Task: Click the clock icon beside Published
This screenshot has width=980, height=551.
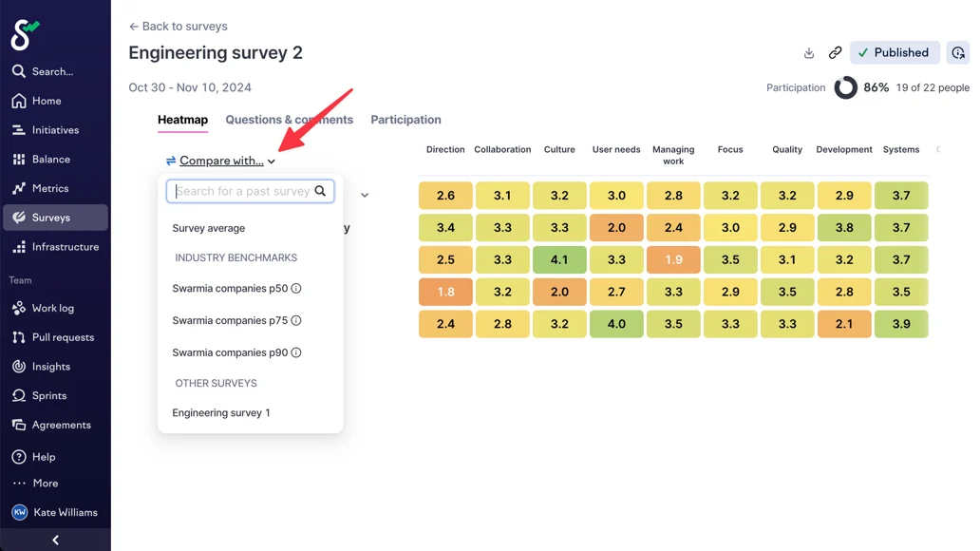Action: [958, 53]
